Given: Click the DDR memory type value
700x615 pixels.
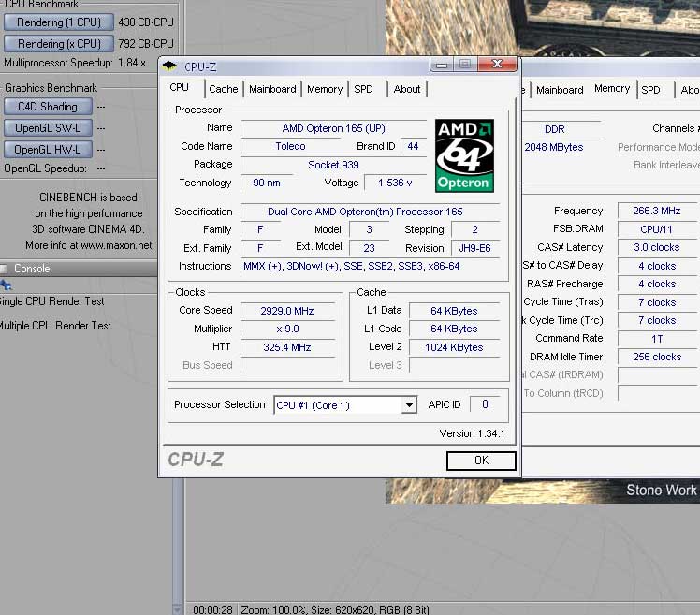Looking at the screenshot, I should pos(555,129).
